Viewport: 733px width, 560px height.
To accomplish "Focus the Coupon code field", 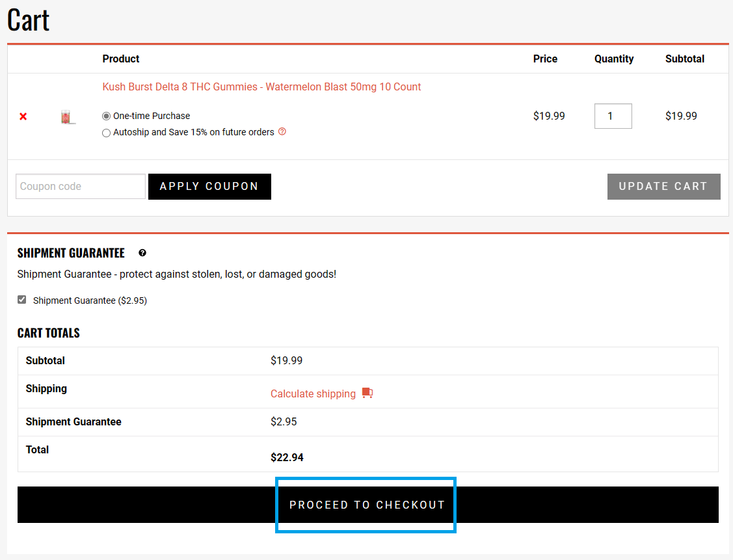I will click(x=80, y=186).
